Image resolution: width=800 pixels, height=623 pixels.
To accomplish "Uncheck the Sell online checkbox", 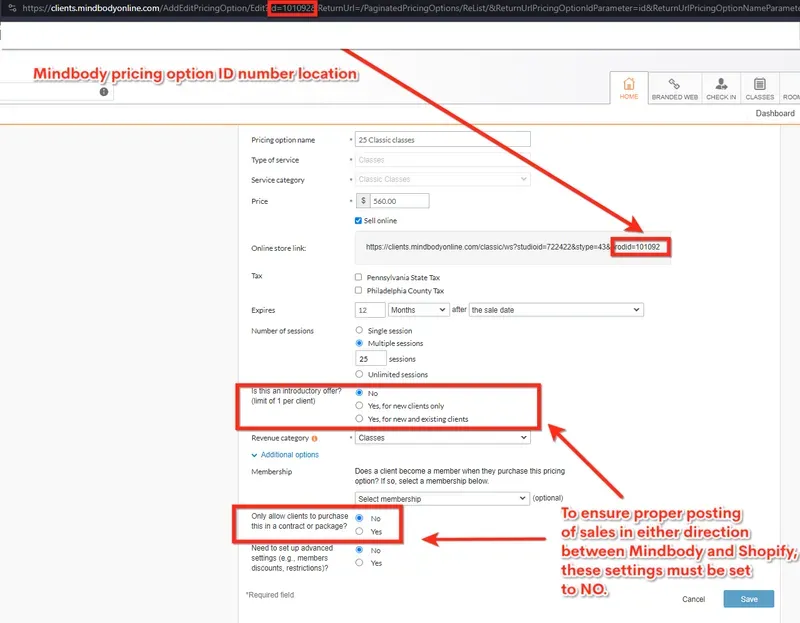I will tap(359, 220).
